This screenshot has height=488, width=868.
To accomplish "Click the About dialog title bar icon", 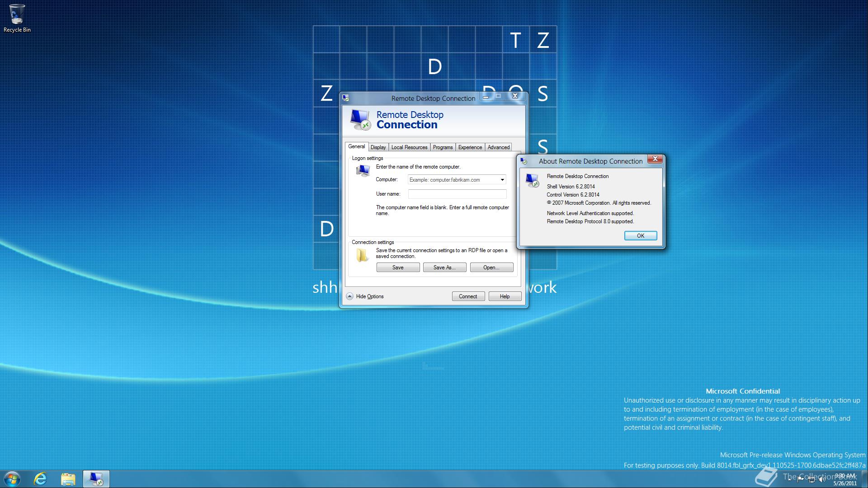I will (x=524, y=161).
